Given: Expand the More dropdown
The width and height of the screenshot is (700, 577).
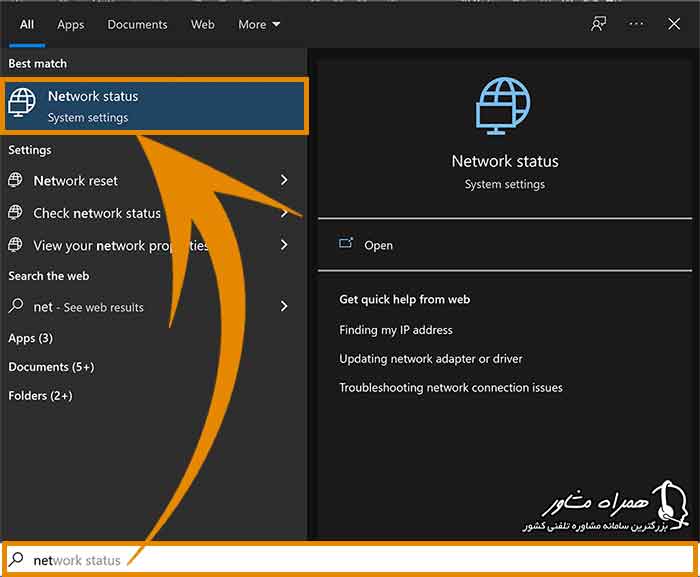Looking at the screenshot, I should [x=259, y=25].
